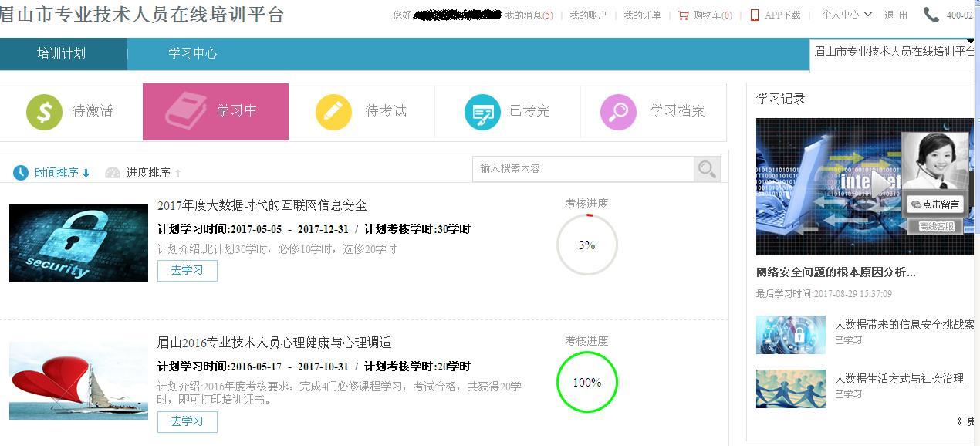Click the yellow pencil 待考试 icon
980x446 pixels.
333,112
